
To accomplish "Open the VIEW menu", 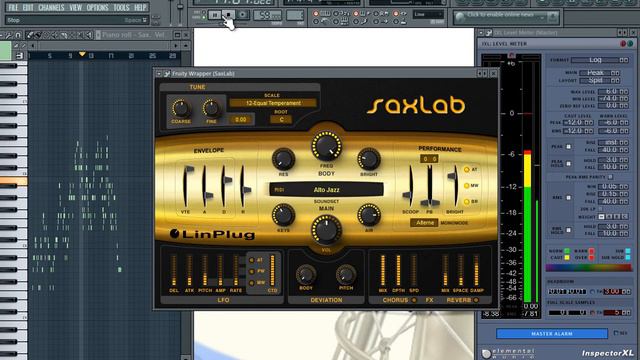I will tap(76, 7).
